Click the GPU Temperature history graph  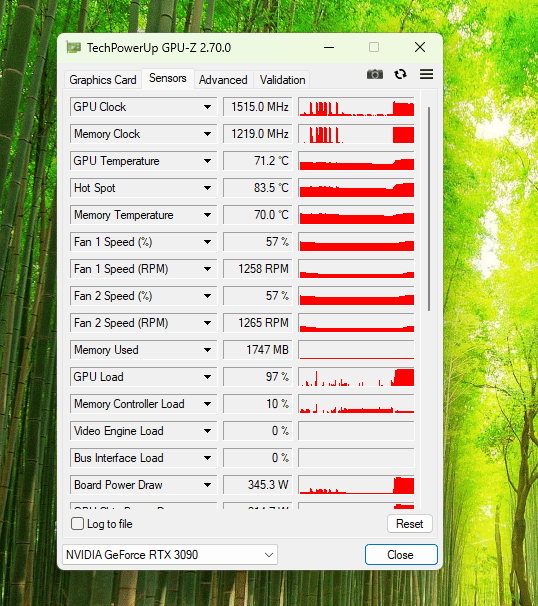click(356, 161)
